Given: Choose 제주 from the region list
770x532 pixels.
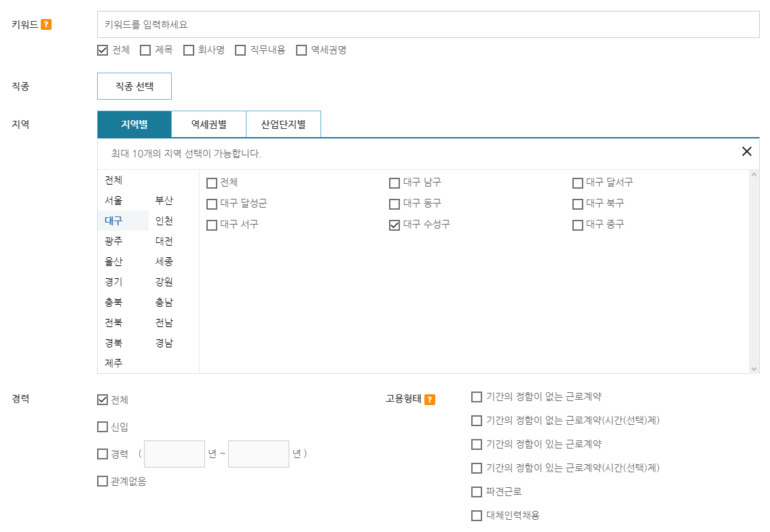Looking at the screenshot, I should (x=113, y=363).
